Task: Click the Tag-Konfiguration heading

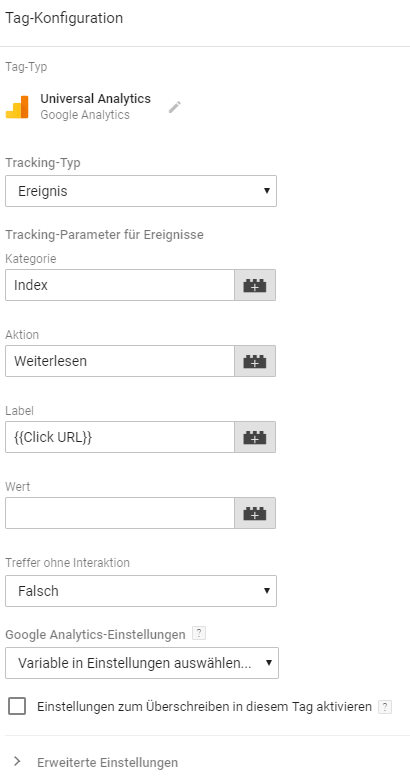Action: (64, 18)
